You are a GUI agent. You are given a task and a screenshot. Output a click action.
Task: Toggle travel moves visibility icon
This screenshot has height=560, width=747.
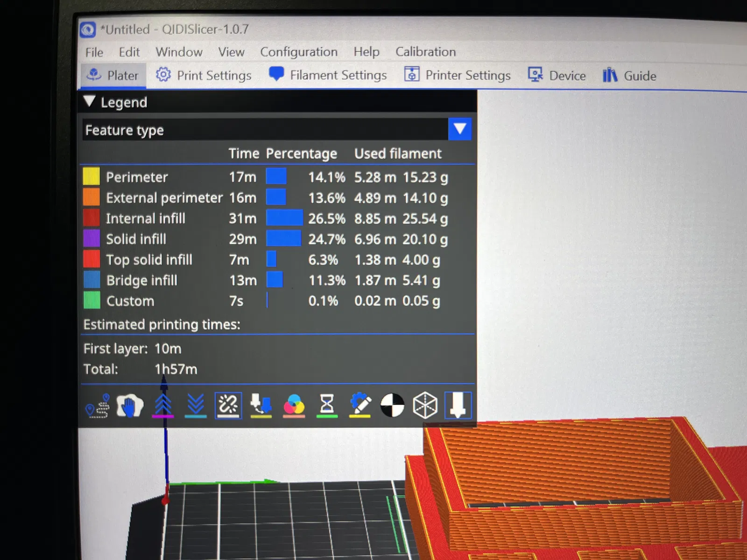pos(98,406)
